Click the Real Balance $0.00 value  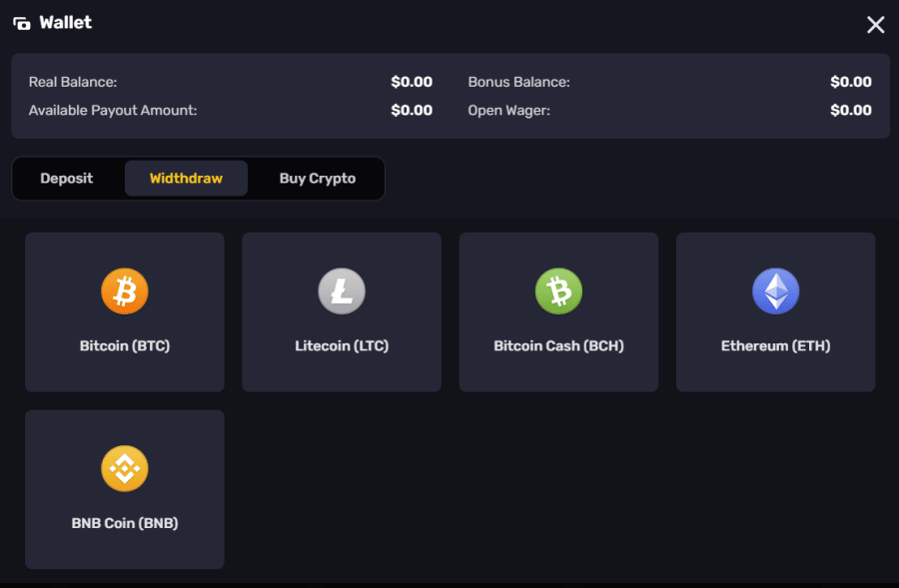[412, 82]
